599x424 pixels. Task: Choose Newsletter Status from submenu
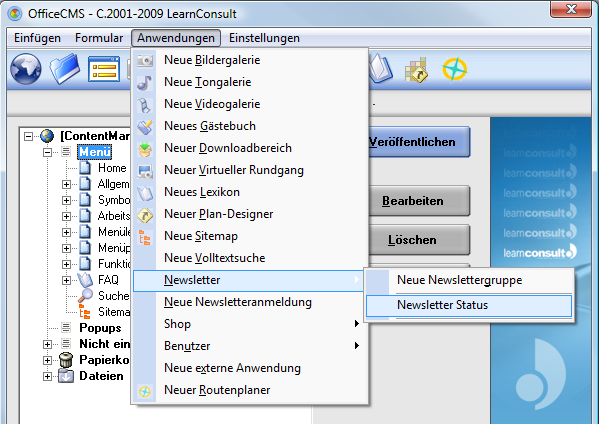(x=469, y=305)
